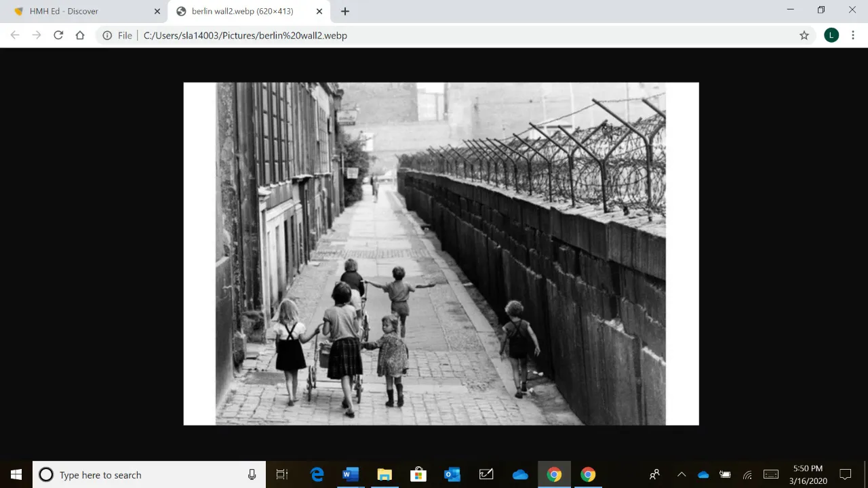
Task: Close the HMH Ed - Discover tab
Action: click(157, 12)
